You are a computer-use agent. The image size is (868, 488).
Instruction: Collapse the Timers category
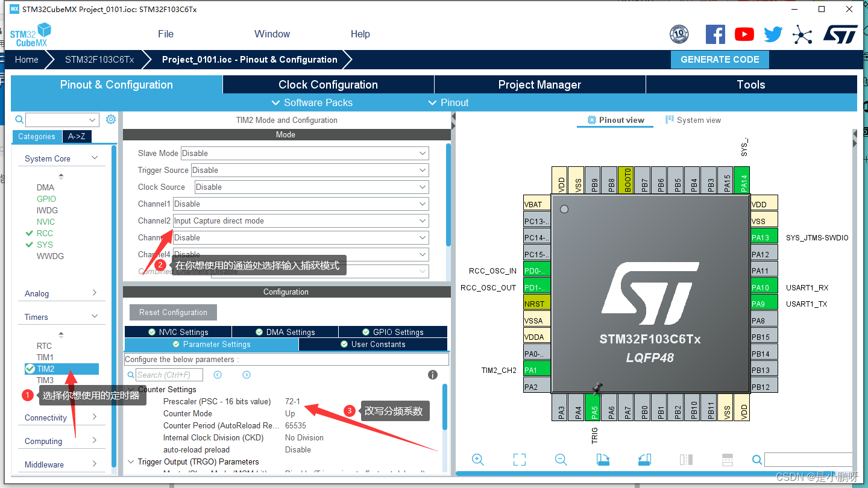pos(95,316)
